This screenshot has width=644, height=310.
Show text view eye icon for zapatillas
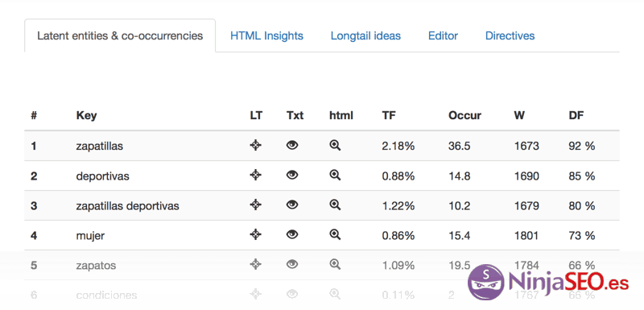pos(292,145)
